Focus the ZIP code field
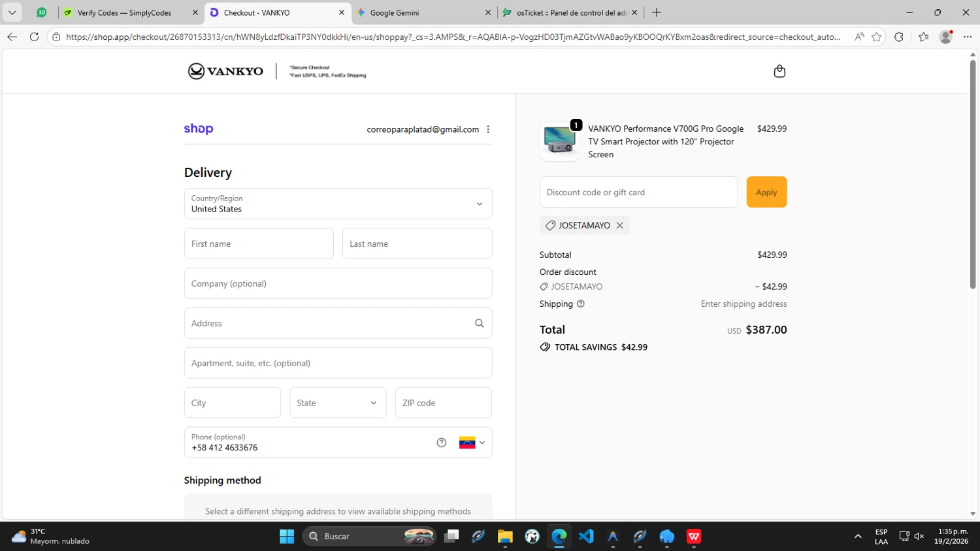980x551 pixels. tap(443, 403)
